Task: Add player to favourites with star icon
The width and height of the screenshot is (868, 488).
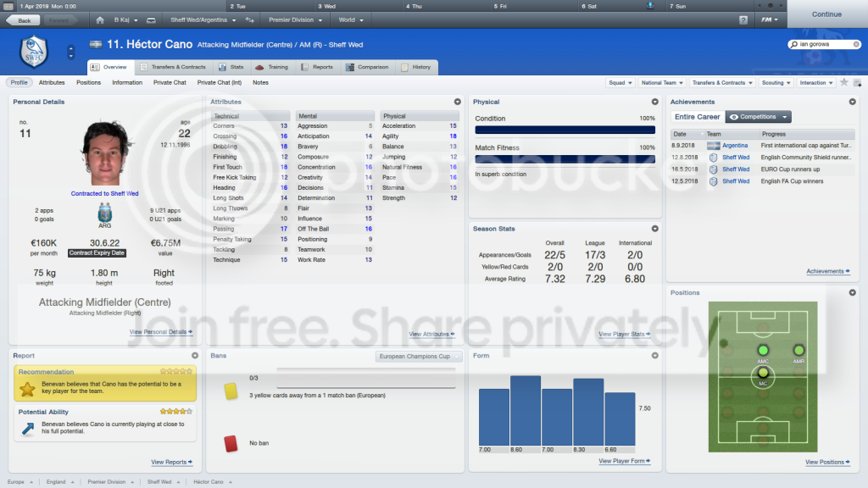Action: tap(843, 82)
